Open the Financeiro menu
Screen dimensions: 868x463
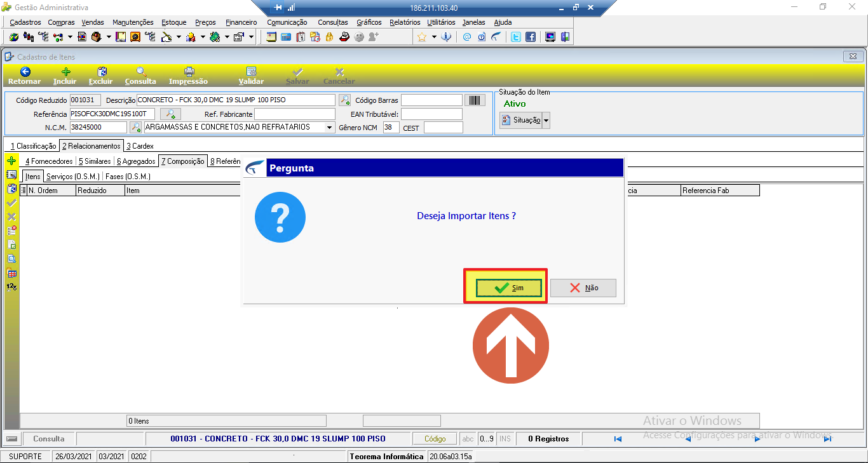(241, 22)
